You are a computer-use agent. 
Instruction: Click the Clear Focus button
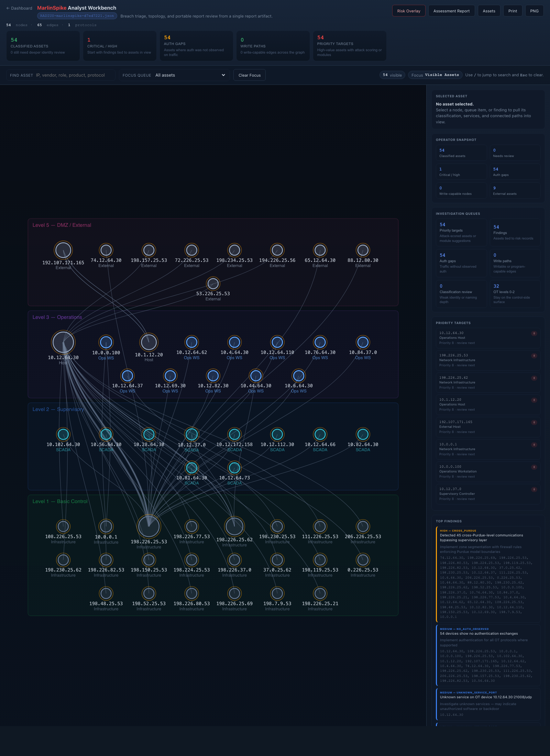[x=249, y=75]
